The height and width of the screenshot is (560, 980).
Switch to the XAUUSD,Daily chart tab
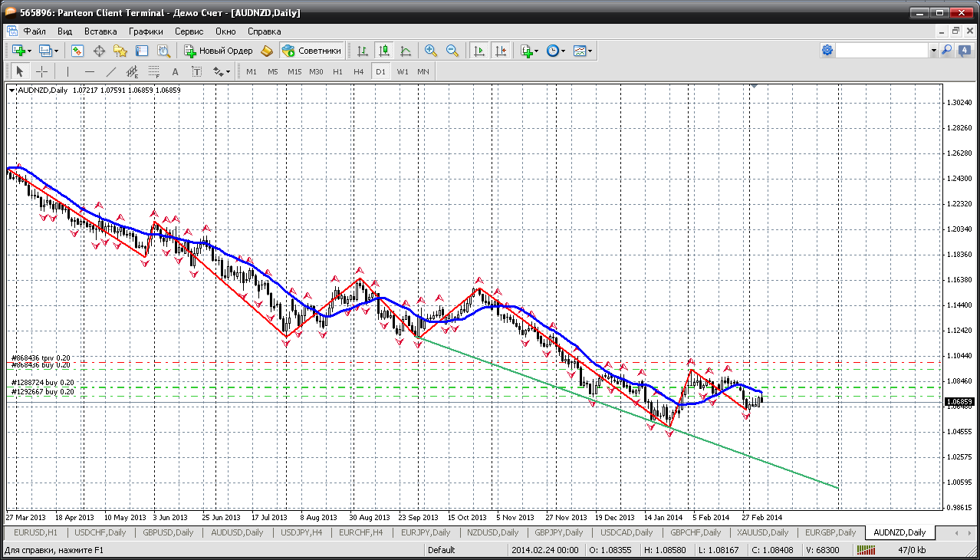[761, 532]
